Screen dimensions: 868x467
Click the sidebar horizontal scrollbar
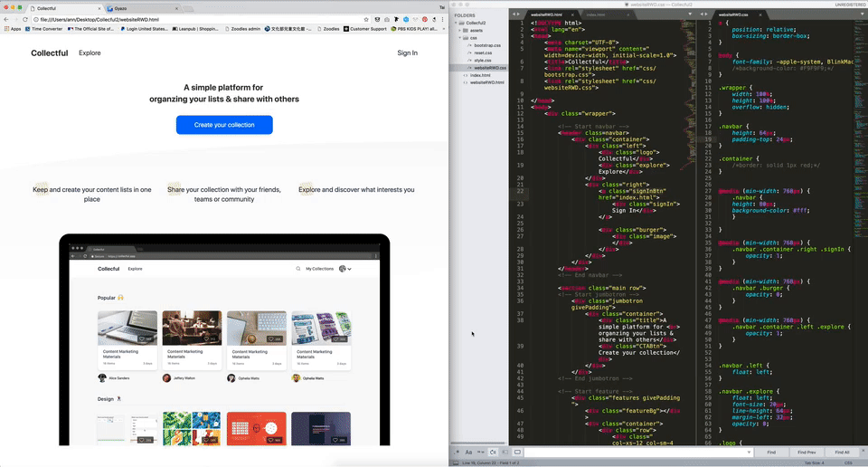(479, 443)
